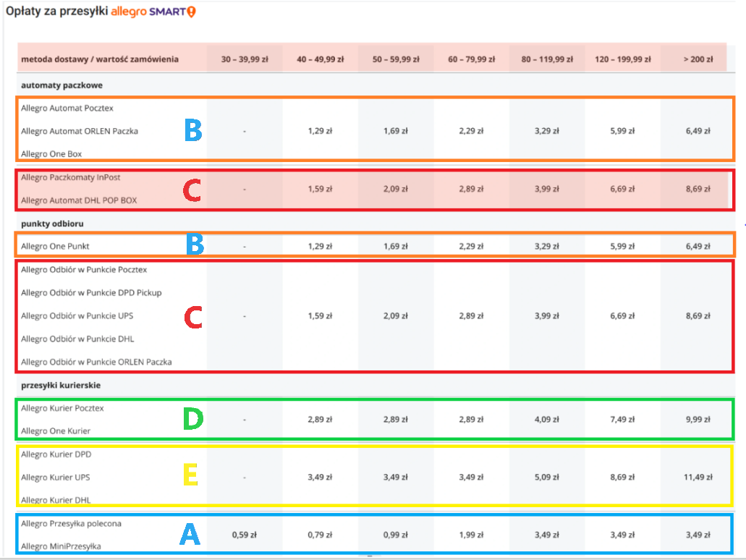Choose 'Allegro MiniPrzesyłka' in the table

click(x=61, y=546)
